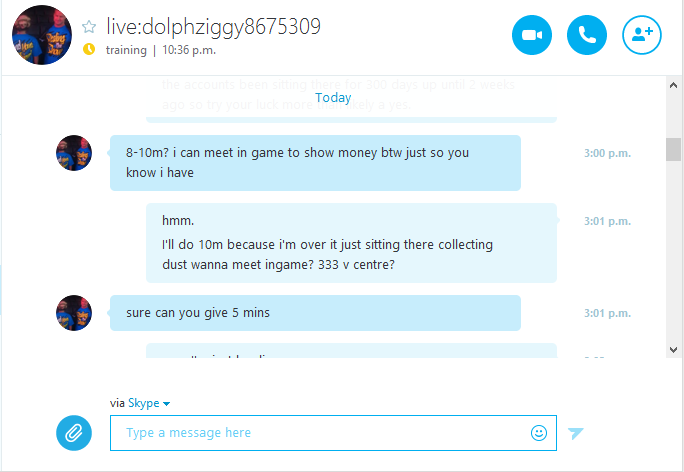Start a video call
The image size is (684, 472).
click(x=531, y=35)
